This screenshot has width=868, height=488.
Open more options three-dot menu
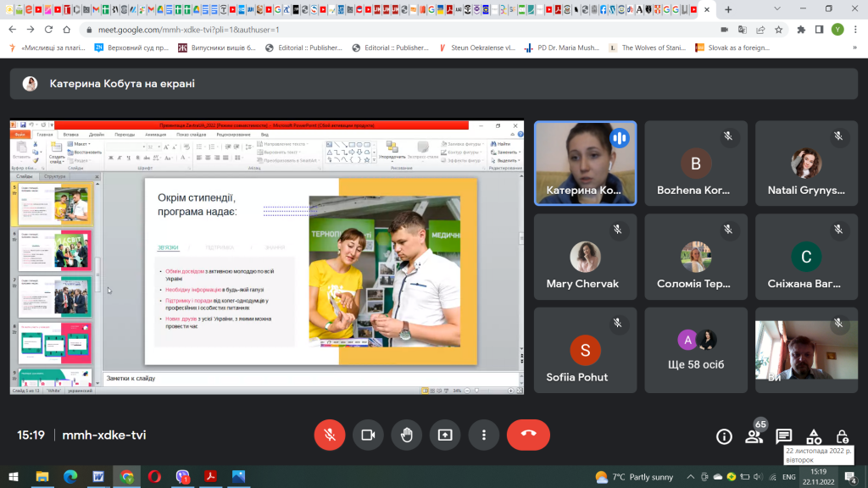484,435
